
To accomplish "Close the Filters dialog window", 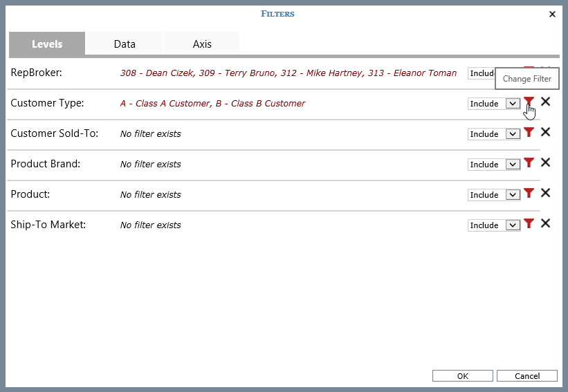I will 552,14.
